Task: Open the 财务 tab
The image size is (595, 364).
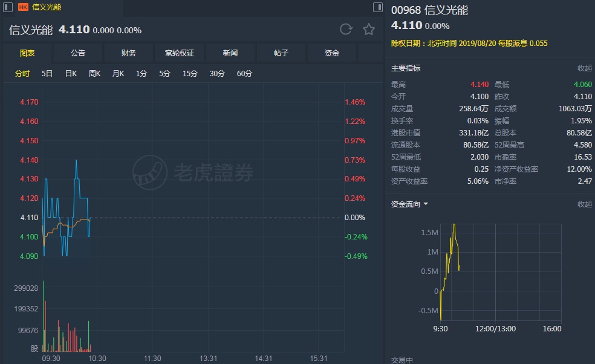Action: 129,53
